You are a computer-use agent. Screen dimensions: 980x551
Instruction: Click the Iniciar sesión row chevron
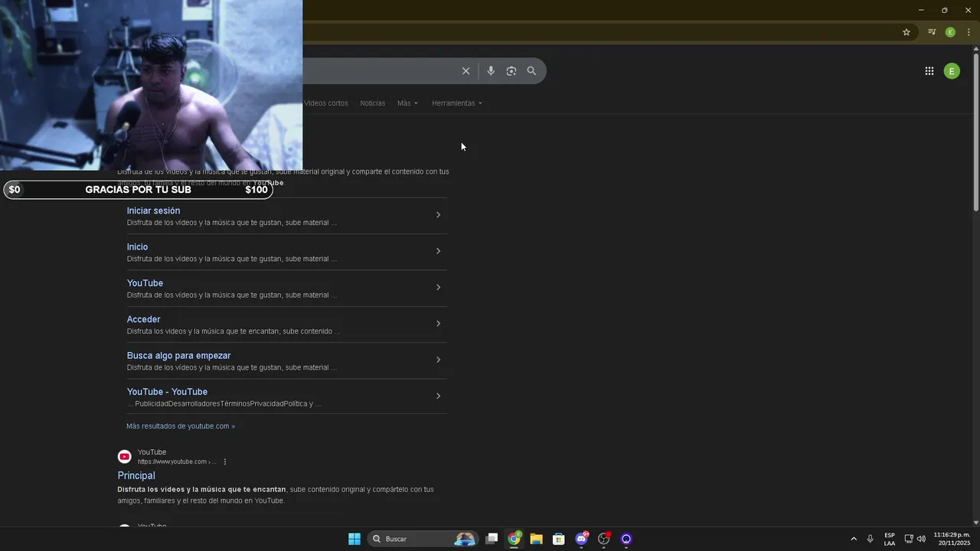point(438,215)
